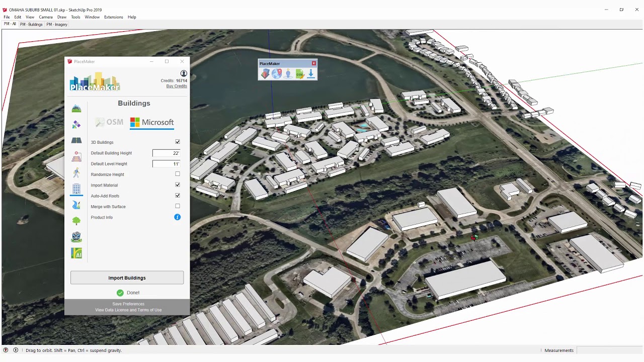Click the 'Buildings' heading in PlaceMaker dialog
Viewport: 644px width, 362px height.
click(134, 103)
